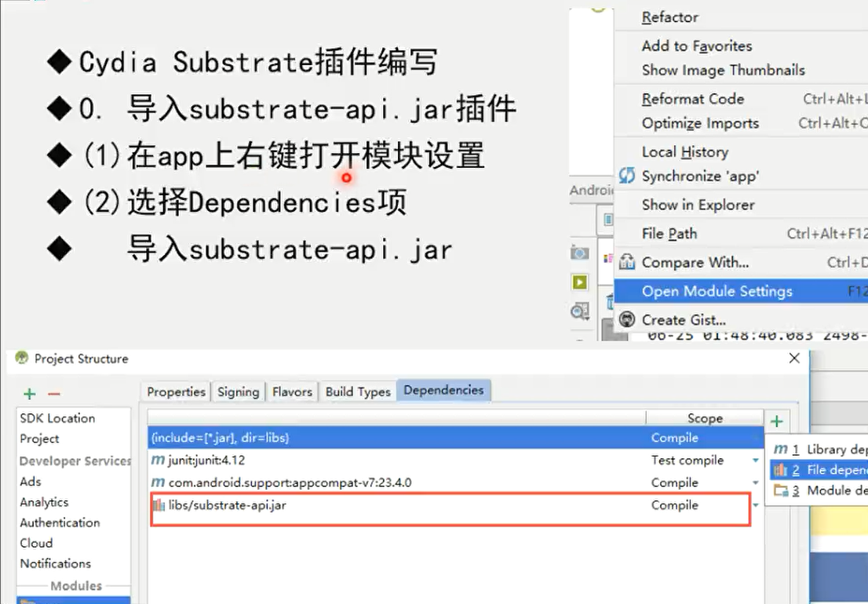Select the {include=[*.jar], dir=libs} dependency row
The height and width of the screenshot is (604, 868).
pos(456,438)
